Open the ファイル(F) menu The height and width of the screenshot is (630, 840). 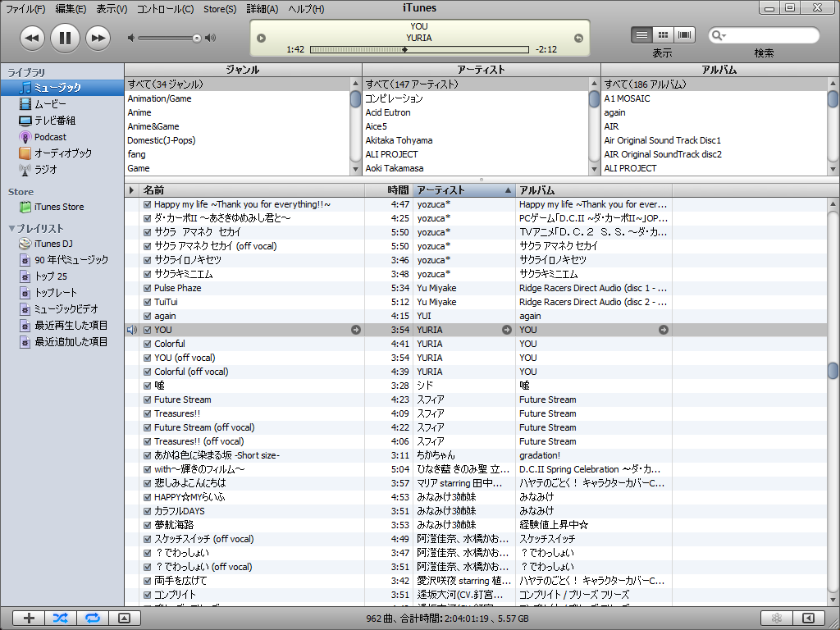[25, 9]
